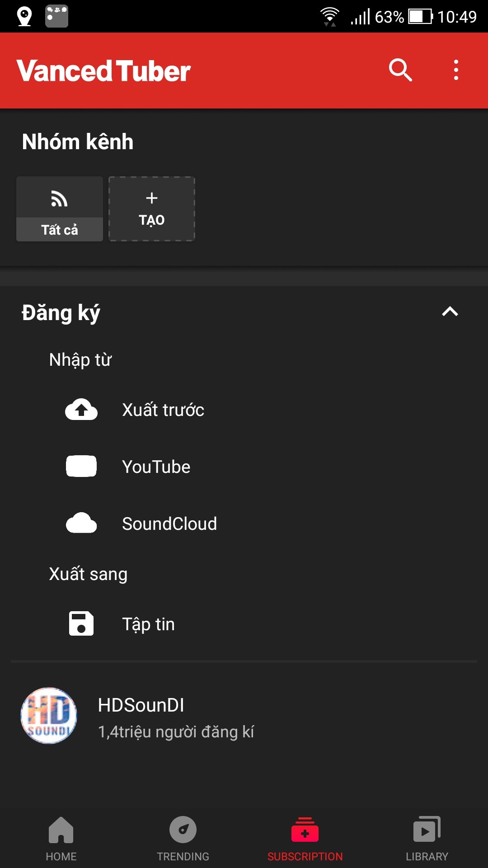Open the search icon in the top bar
Screen dimensions: 488x868
point(400,70)
